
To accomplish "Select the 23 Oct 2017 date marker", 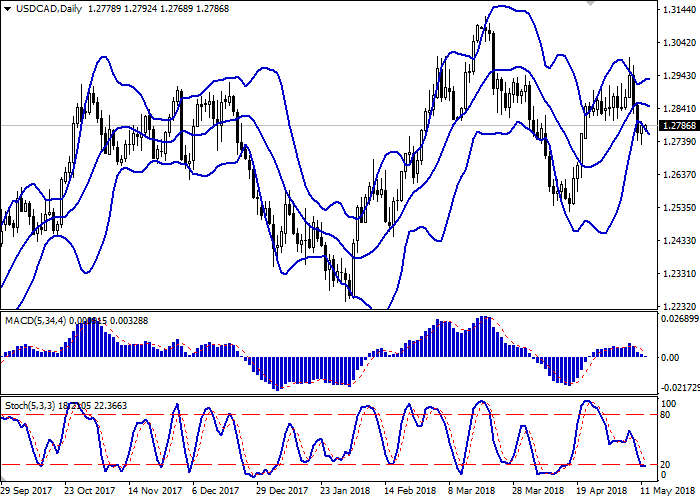I will click(x=90, y=492).
